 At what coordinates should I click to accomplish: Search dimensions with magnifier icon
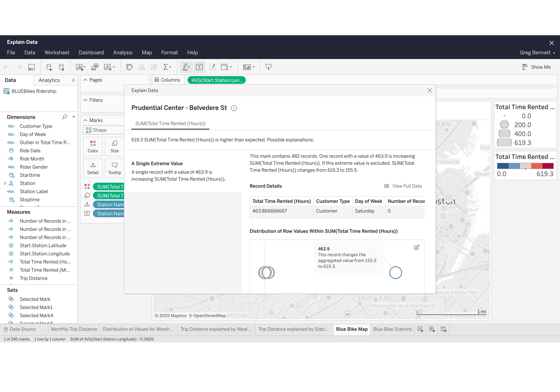pos(65,117)
